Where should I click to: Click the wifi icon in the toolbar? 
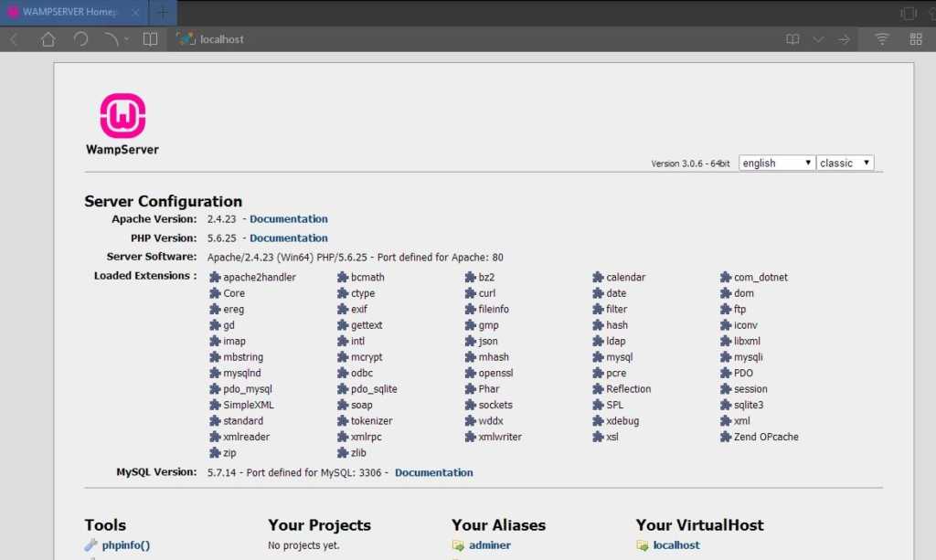(x=882, y=39)
